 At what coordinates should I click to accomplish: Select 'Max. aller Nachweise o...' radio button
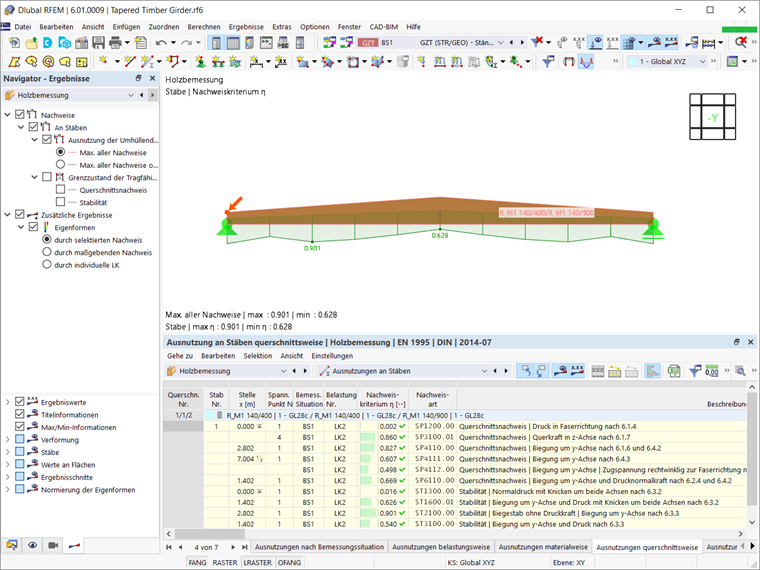60,165
